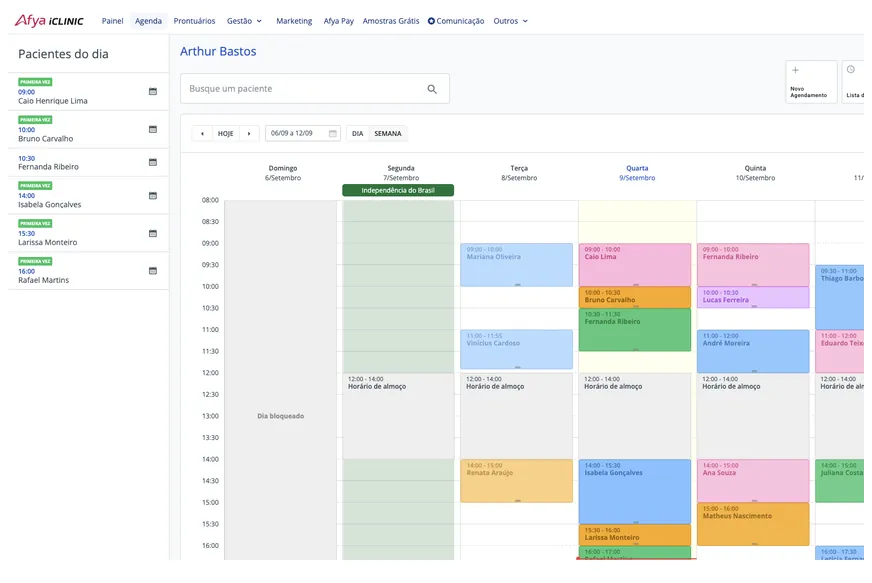
Task: Open Larissa Monteiro 15:30 appointment block
Action: point(635,535)
